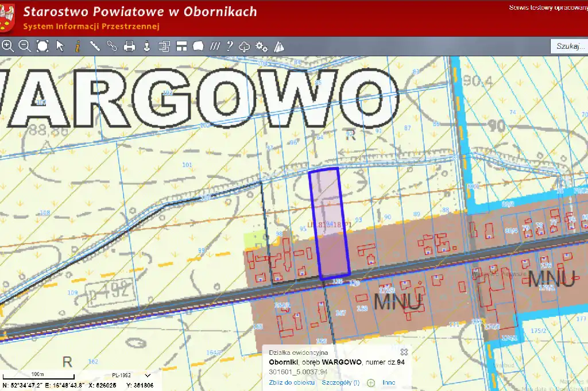Click 'Zbliż do obiektu' link
Image resolution: width=588 pixels, height=391 pixels.
(x=292, y=382)
